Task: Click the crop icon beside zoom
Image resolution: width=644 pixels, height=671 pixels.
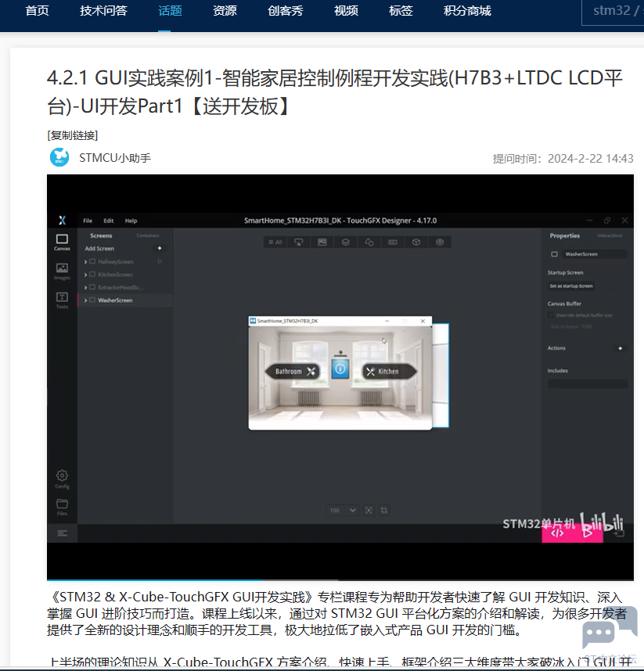Action: [x=384, y=510]
